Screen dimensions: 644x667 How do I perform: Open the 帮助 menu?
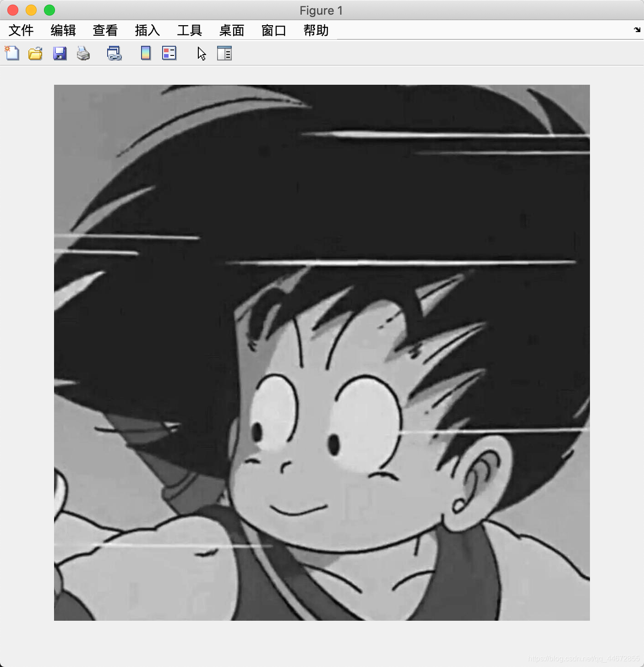[316, 30]
